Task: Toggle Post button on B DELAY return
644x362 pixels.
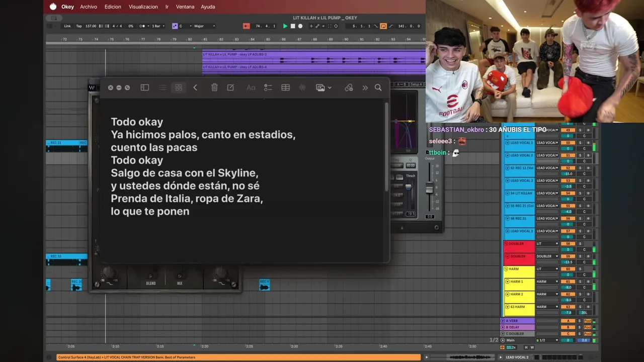Action: point(587,327)
